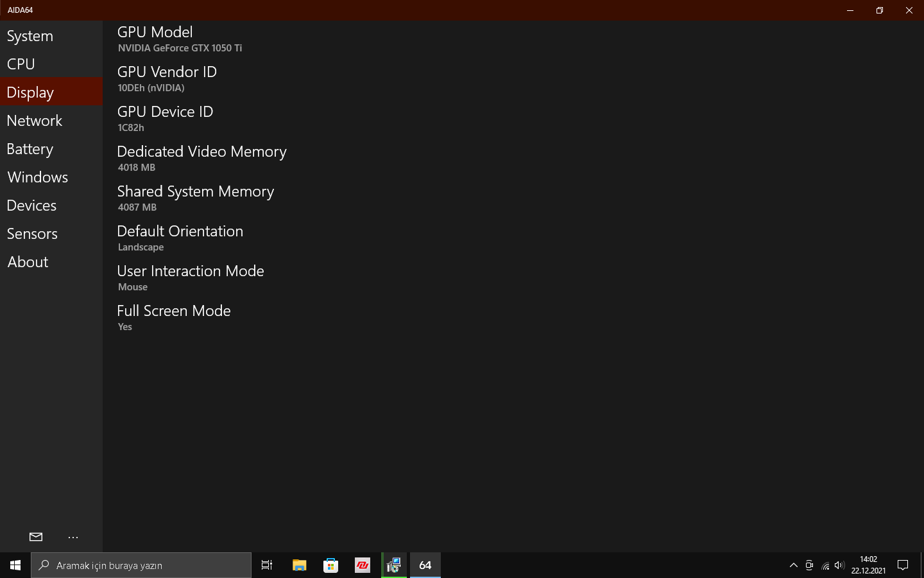Image resolution: width=924 pixels, height=578 pixels.
Task: Minimize the AIDA64 window
Action: coord(850,10)
